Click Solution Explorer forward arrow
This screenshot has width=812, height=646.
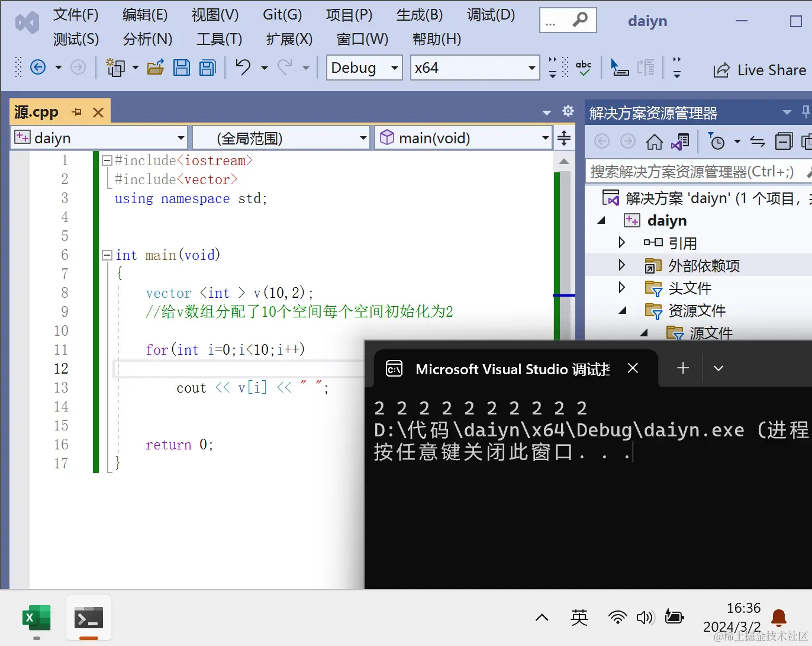(x=628, y=142)
